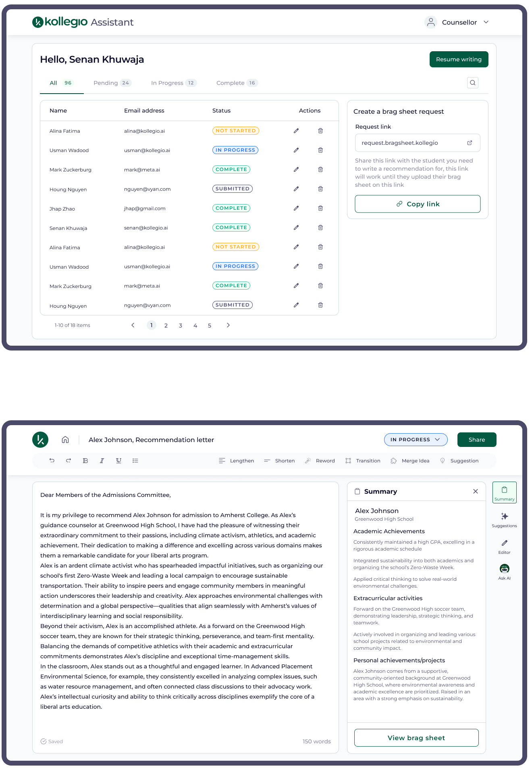Click the Copy link button

coord(418,204)
